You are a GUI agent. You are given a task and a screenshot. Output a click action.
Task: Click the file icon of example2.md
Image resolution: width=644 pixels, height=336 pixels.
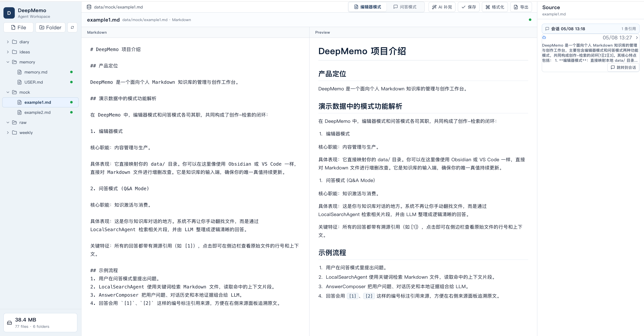coord(20,112)
